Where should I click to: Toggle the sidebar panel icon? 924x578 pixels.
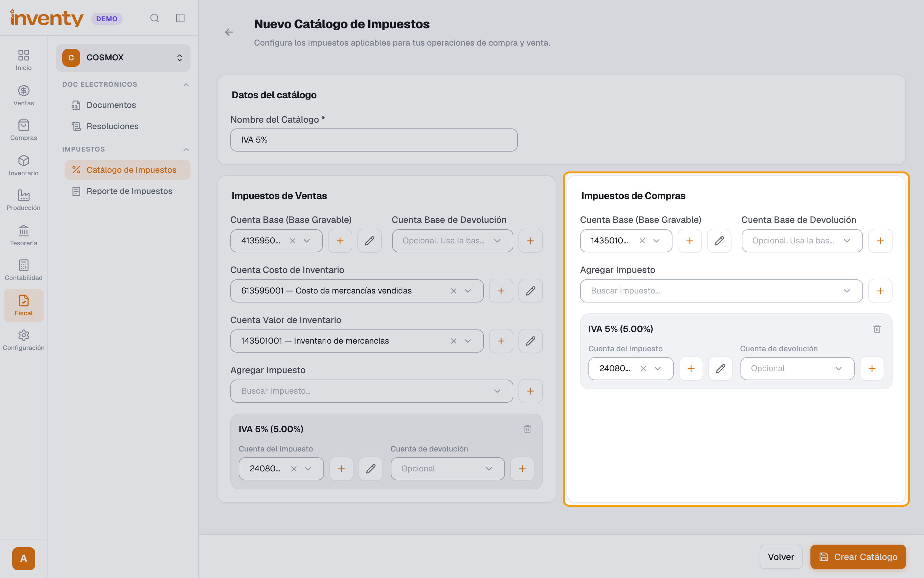coord(180,18)
